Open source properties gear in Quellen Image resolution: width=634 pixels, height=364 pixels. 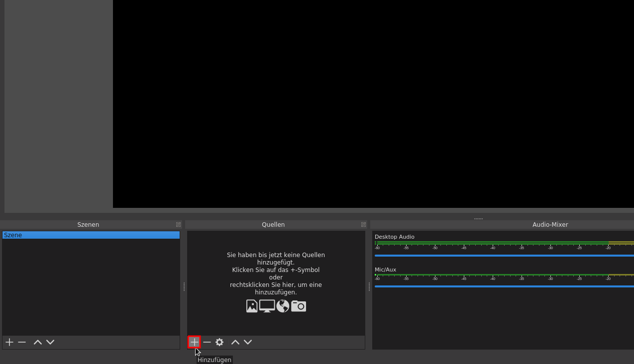pos(219,342)
